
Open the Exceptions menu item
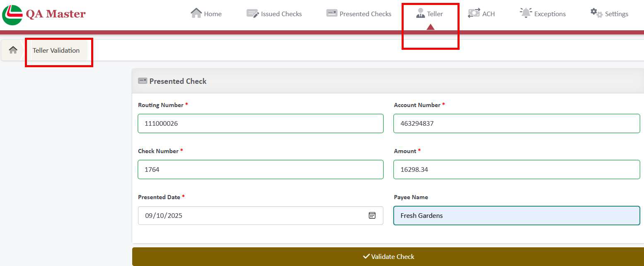[542, 14]
